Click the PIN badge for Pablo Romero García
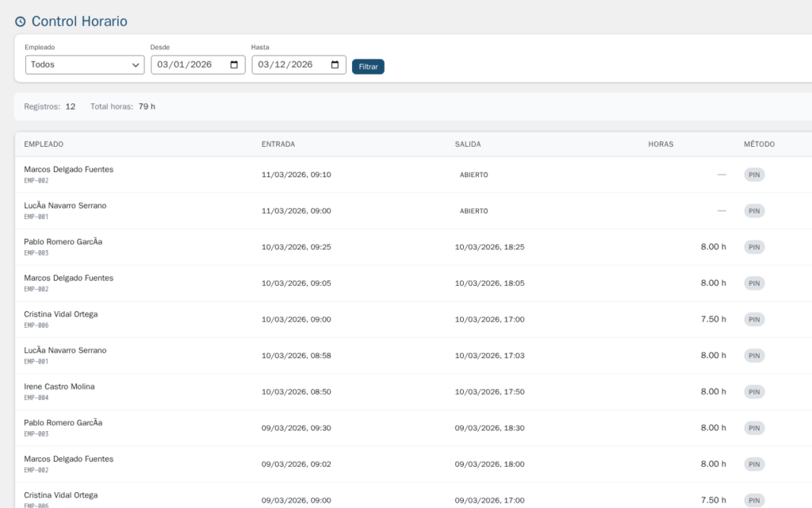Screen dimensions: 812x508 point(753,247)
